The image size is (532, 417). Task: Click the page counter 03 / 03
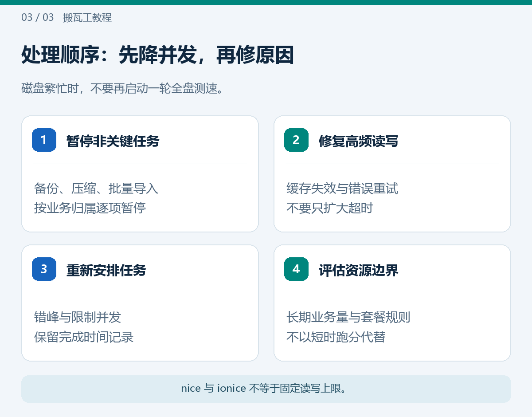coord(38,18)
